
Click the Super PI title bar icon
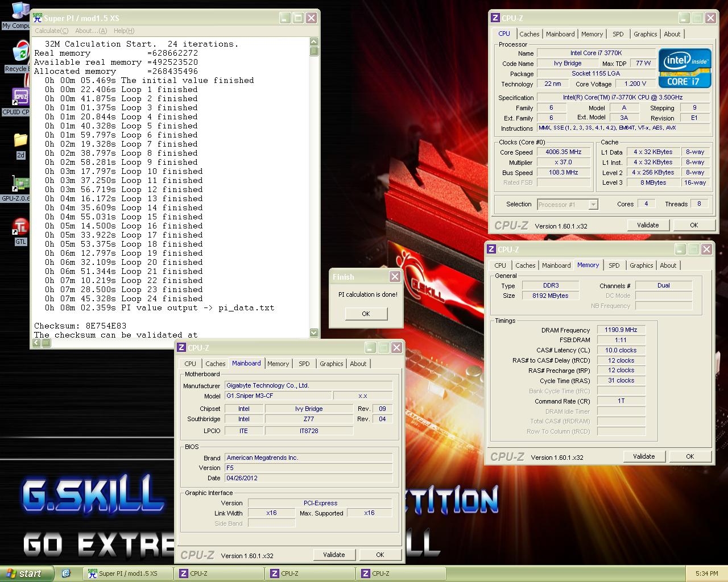pyautogui.click(x=37, y=18)
